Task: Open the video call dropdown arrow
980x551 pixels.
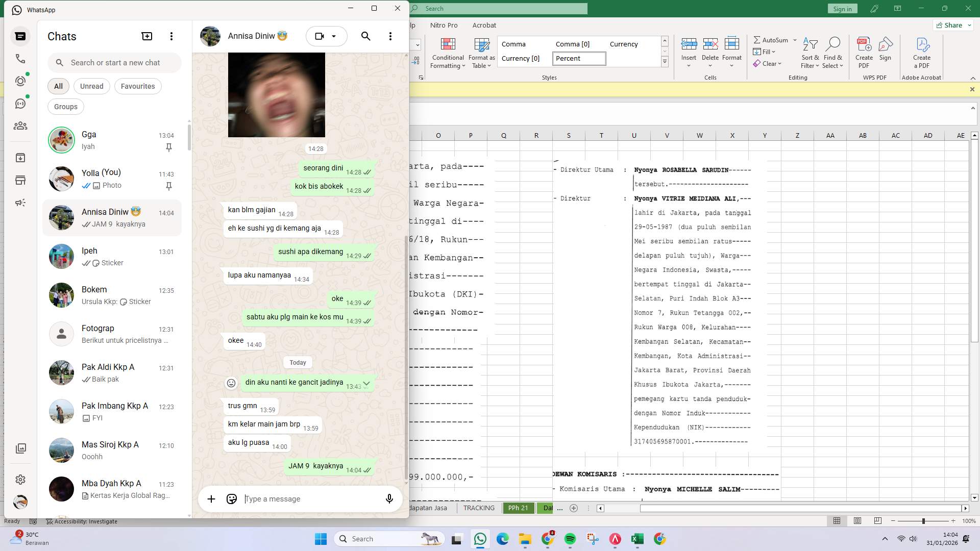Action: tap(334, 36)
